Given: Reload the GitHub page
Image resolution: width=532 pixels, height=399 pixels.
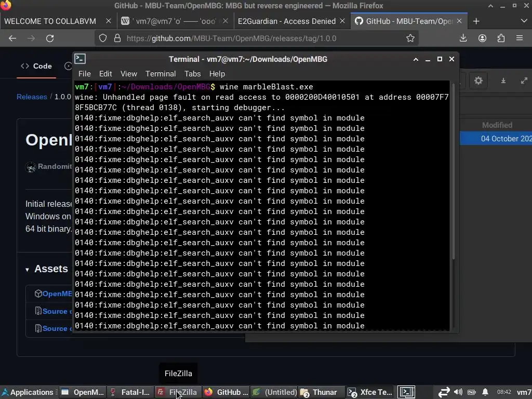Looking at the screenshot, I should pyautogui.click(x=50, y=38).
